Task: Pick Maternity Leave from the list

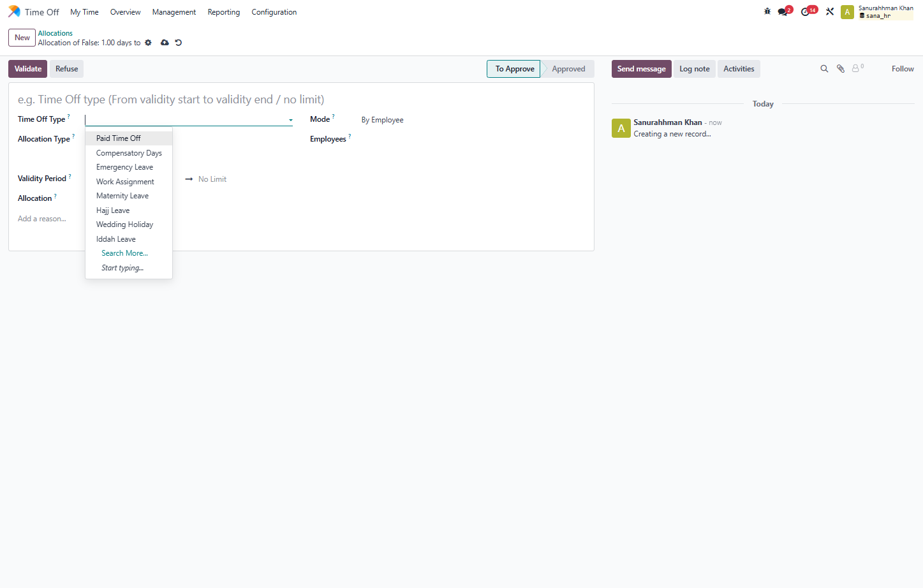Action: point(129,196)
